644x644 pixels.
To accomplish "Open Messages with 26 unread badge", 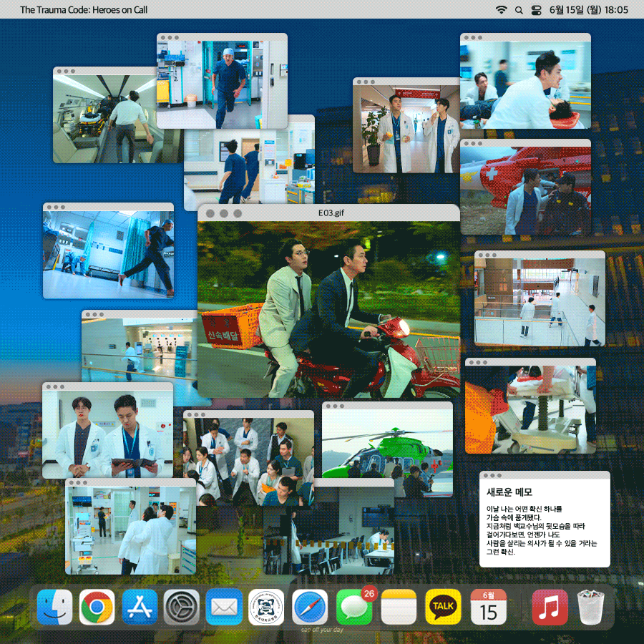I will tap(353, 608).
